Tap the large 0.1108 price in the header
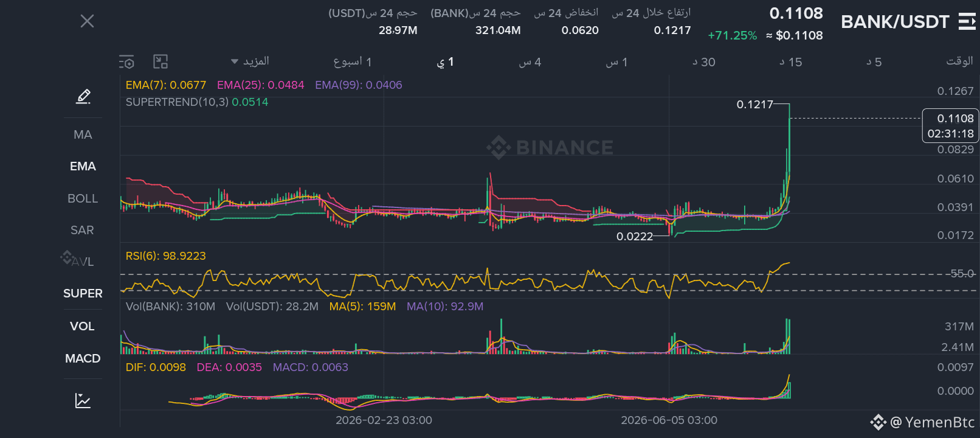Image resolution: width=980 pixels, height=438 pixels. click(796, 13)
